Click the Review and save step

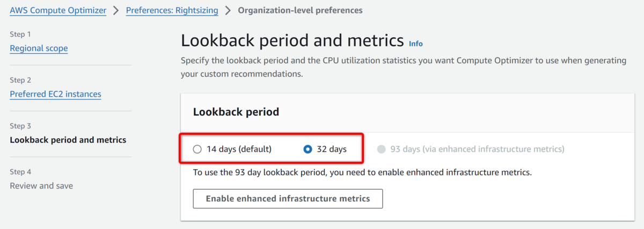41,185
